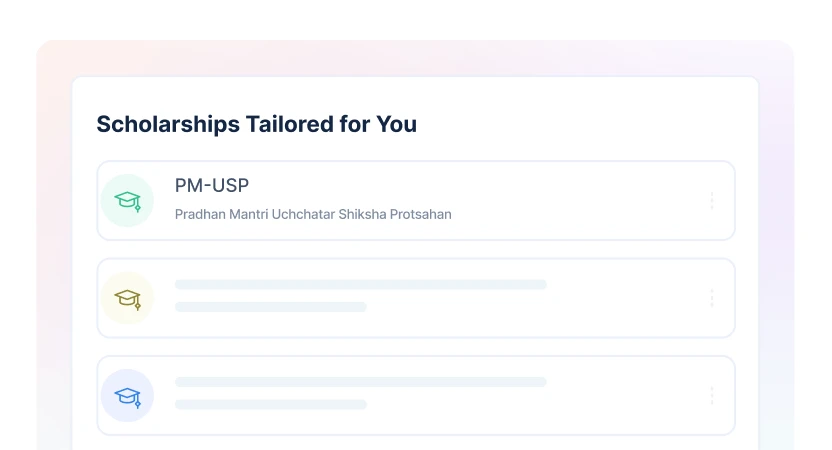The width and height of the screenshot is (832, 450).
Task: Click the blue graduation cap icon
Action: coord(127,396)
